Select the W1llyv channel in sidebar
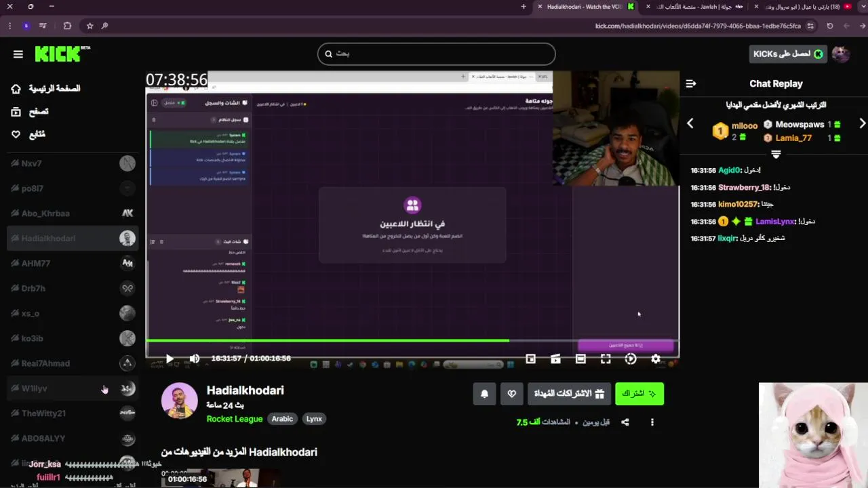This screenshot has width=868, height=488. (x=72, y=388)
